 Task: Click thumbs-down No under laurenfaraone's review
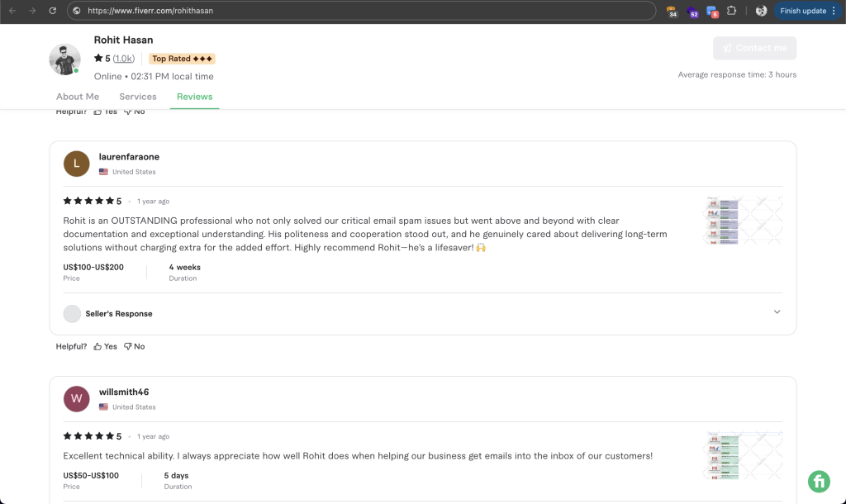click(134, 346)
